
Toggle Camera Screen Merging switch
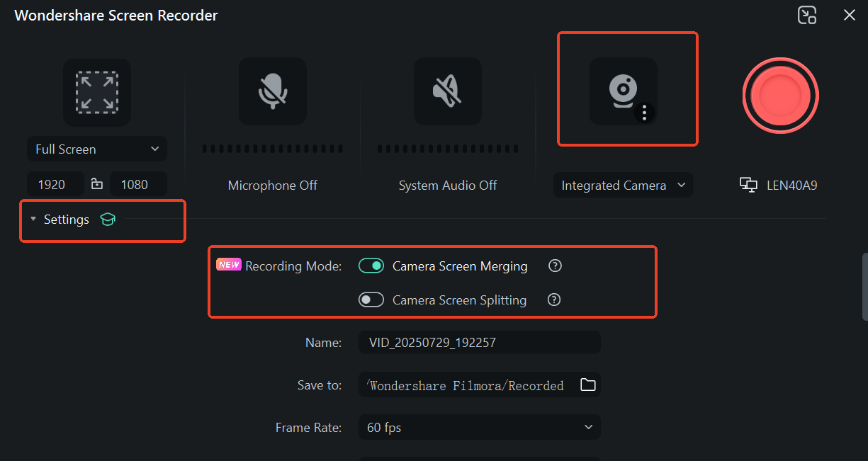point(371,266)
